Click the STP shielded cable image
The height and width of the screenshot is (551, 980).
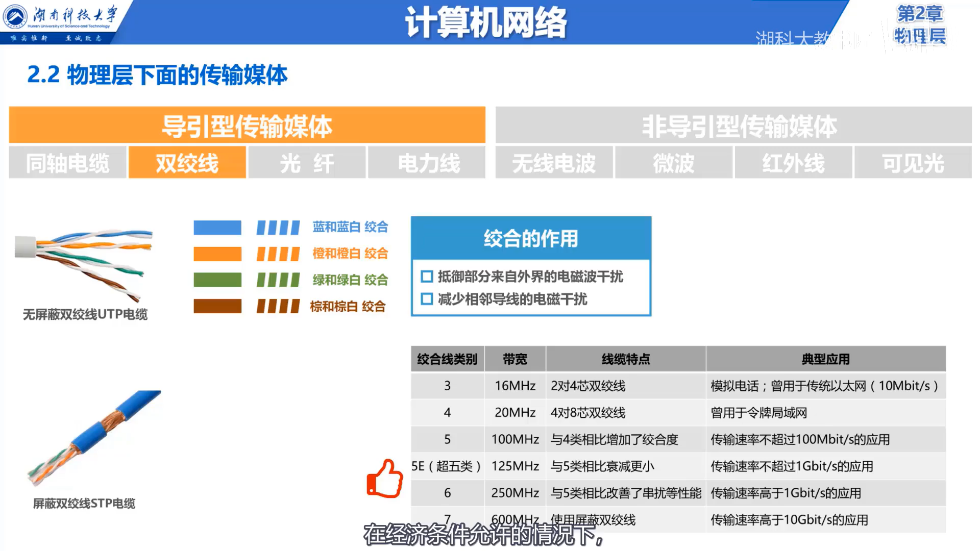pos(94,438)
